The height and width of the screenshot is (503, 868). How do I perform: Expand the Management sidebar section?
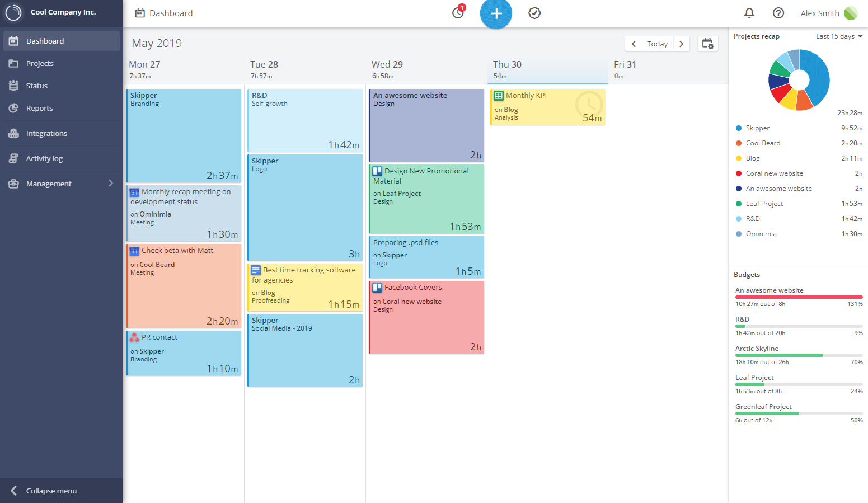pos(62,183)
